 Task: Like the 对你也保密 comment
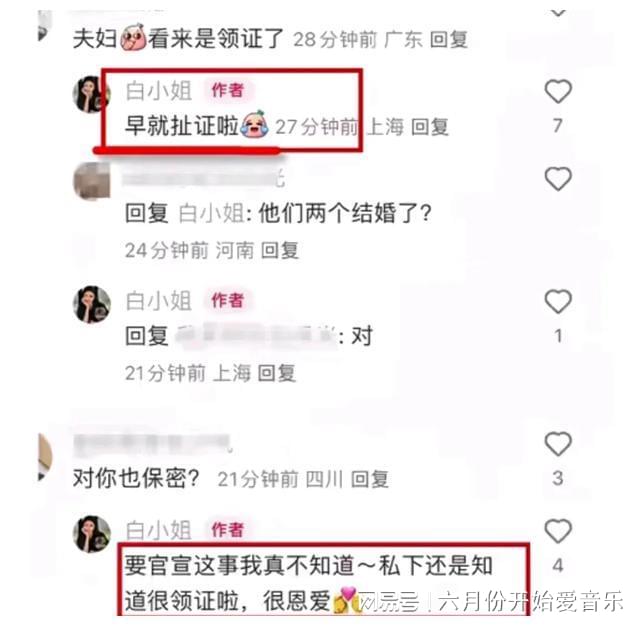558,443
